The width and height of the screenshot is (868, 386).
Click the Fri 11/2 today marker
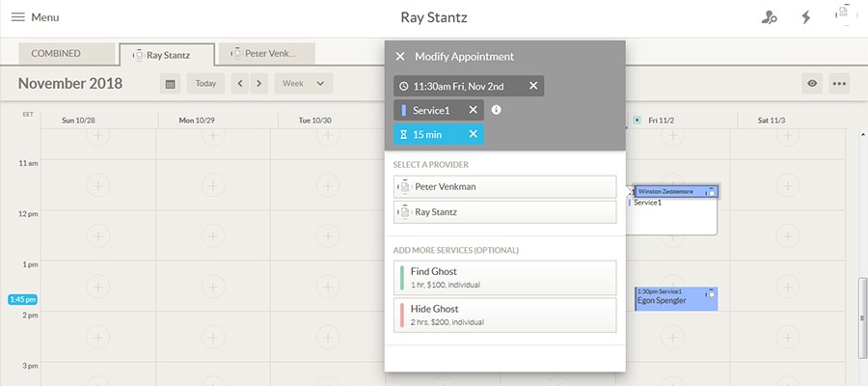(x=637, y=120)
